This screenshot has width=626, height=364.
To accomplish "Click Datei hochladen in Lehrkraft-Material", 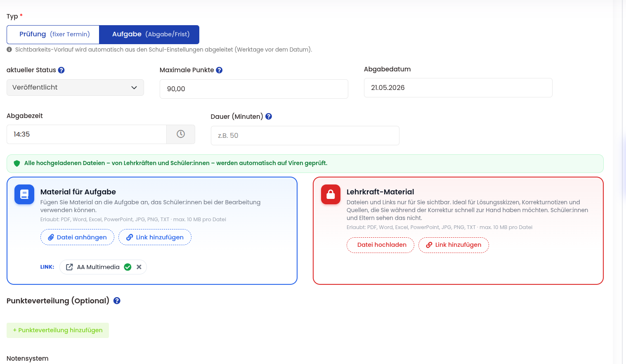I will click(x=380, y=245).
